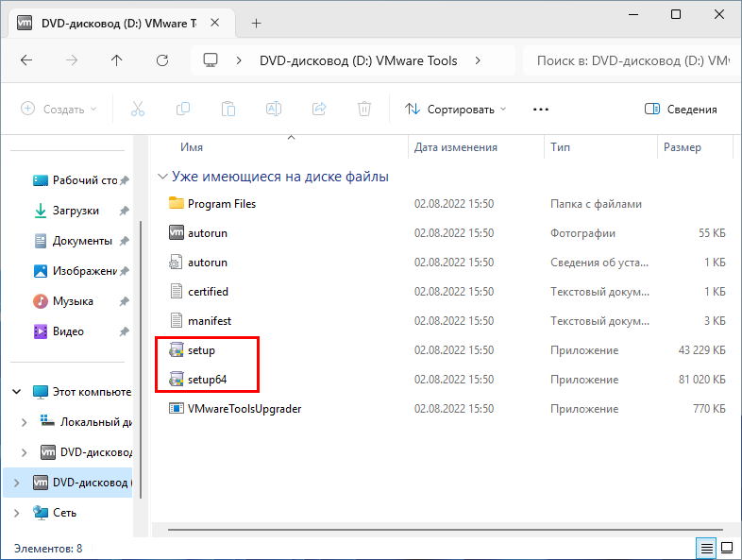Unpin Загрузки using its pin icon
The width and height of the screenshot is (742, 560).
(x=124, y=211)
